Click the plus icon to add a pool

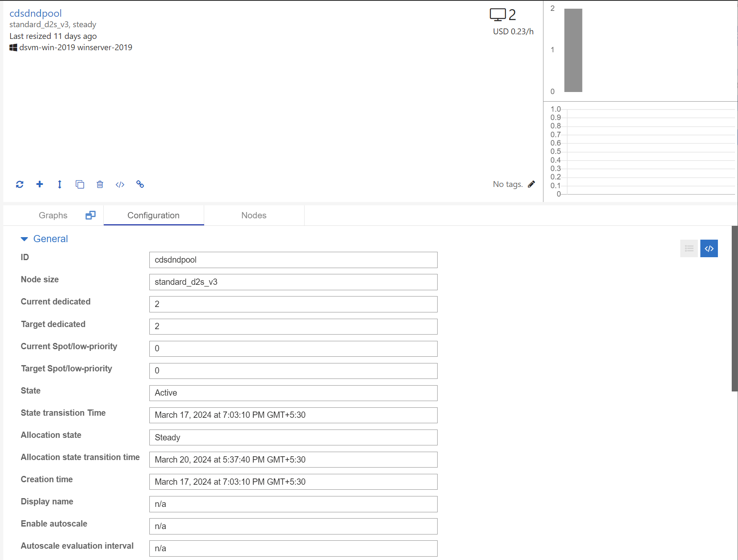(39, 184)
